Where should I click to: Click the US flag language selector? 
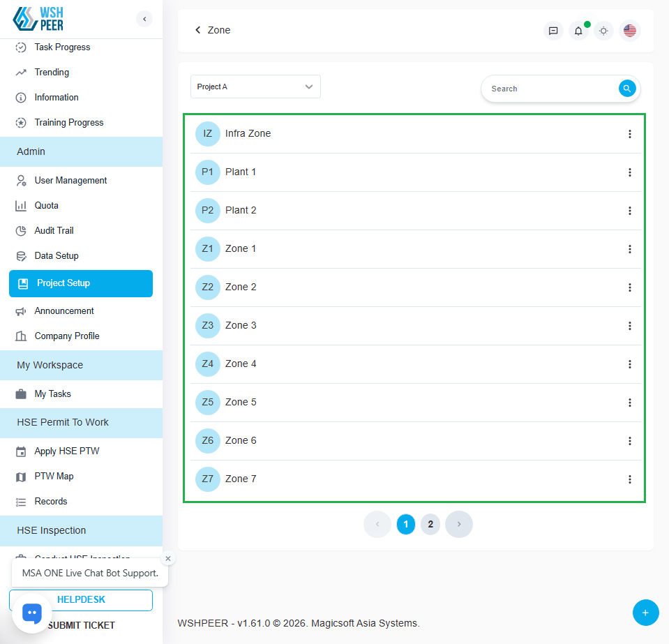click(630, 31)
